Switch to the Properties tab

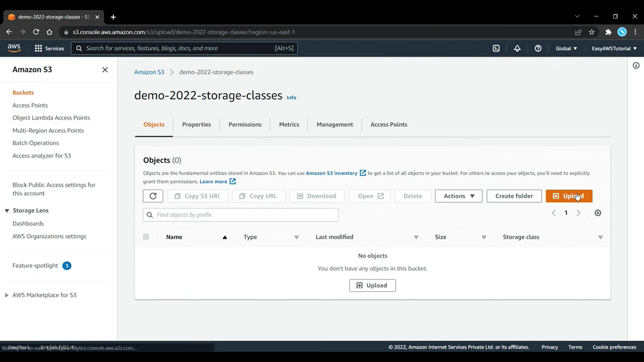click(196, 125)
